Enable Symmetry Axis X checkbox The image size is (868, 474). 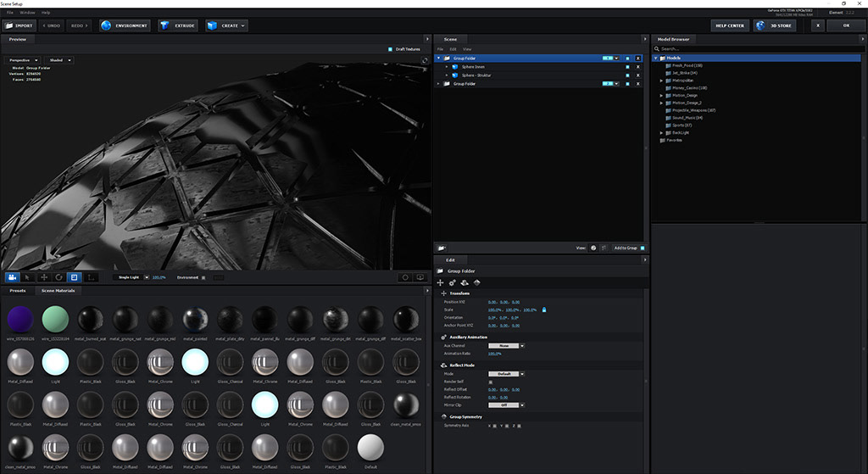pos(495,426)
